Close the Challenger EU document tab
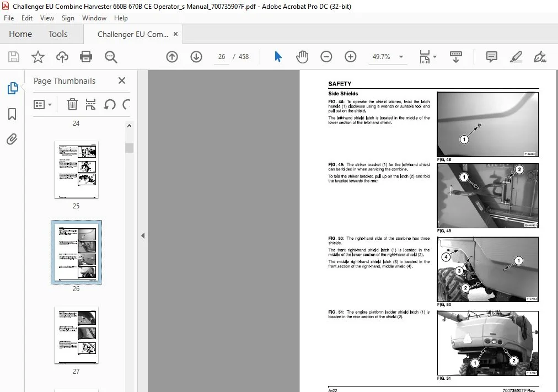The width and height of the screenshot is (558, 392). [x=175, y=34]
